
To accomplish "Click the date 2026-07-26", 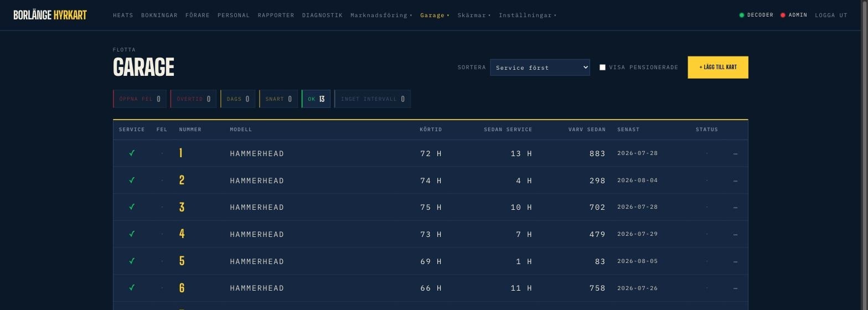I will (x=638, y=288).
